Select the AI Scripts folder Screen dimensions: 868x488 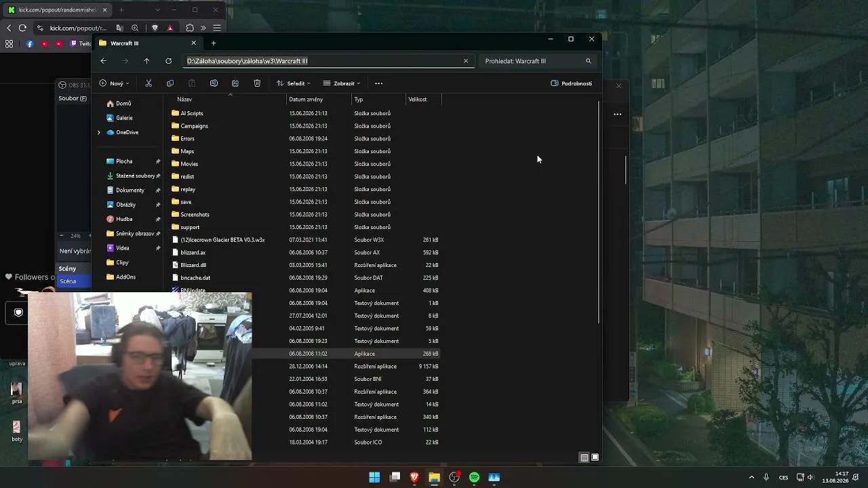tap(187, 113)
